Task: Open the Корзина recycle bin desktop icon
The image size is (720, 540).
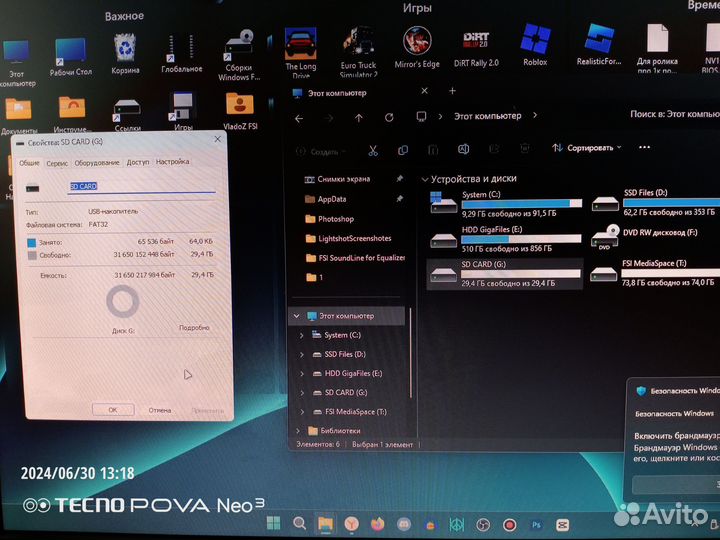Action: (x=125, y=50)
